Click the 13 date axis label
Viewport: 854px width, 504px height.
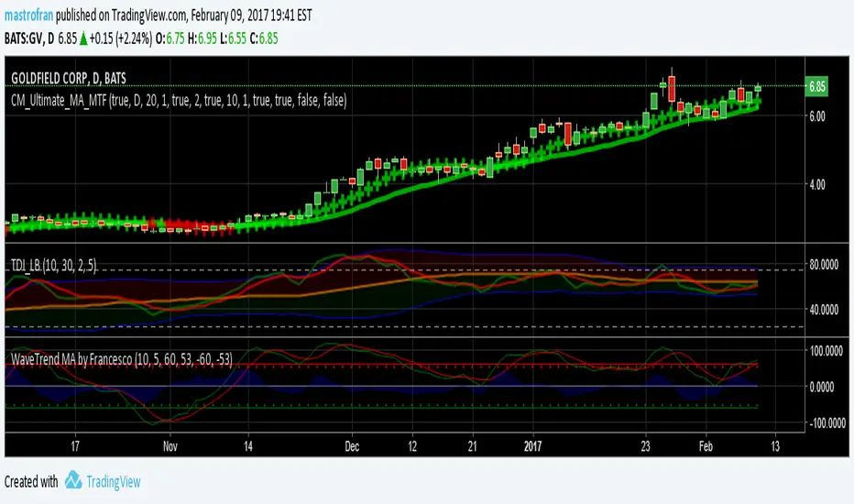click(x=775, y=447)
